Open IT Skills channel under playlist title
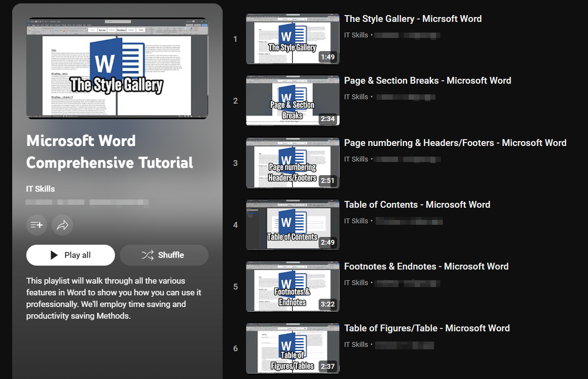The height and width of the screenshot is (379, 588). tap(40, 189)
